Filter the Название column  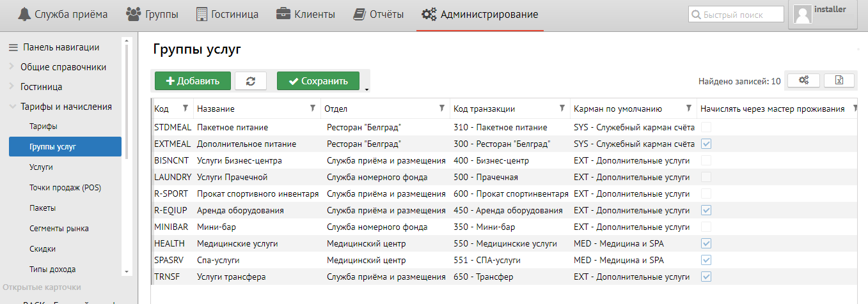pyautogui.click(x=313, y=109)
